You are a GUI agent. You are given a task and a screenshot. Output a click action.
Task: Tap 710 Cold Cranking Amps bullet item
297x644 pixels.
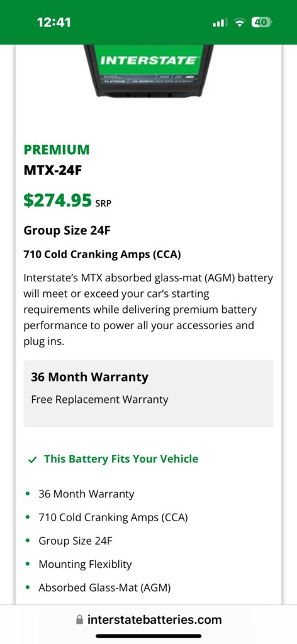pos(113,517)
